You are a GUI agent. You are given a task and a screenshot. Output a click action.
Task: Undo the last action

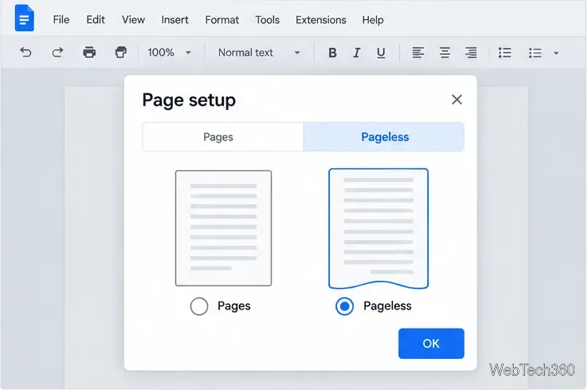[25, 52]
